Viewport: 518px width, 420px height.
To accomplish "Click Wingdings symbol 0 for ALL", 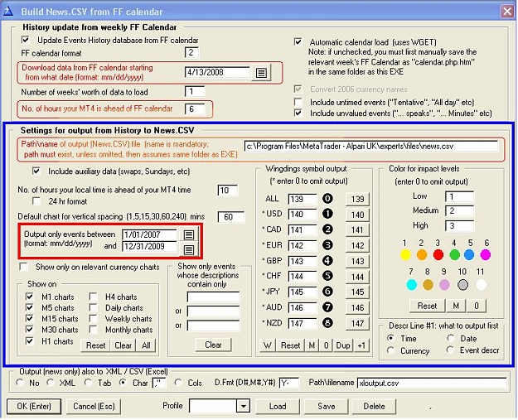I will coord(327,199).
